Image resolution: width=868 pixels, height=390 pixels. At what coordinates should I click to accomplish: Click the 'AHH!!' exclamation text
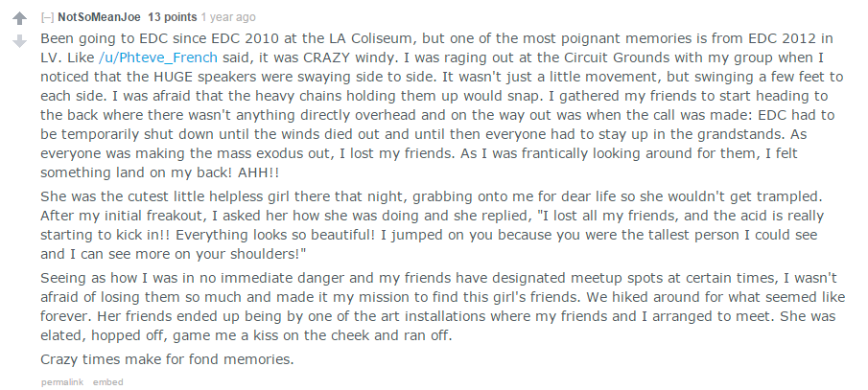click(x=259, y=172)
